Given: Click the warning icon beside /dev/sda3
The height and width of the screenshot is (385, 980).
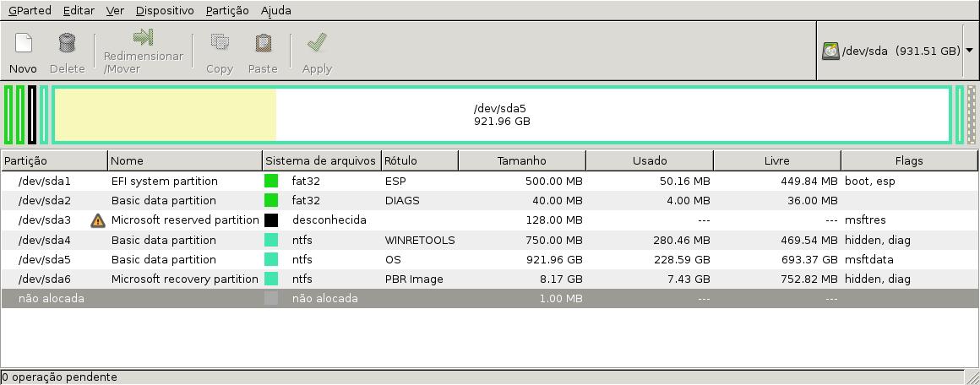Looking at the screenshot, I should (98, 220).
